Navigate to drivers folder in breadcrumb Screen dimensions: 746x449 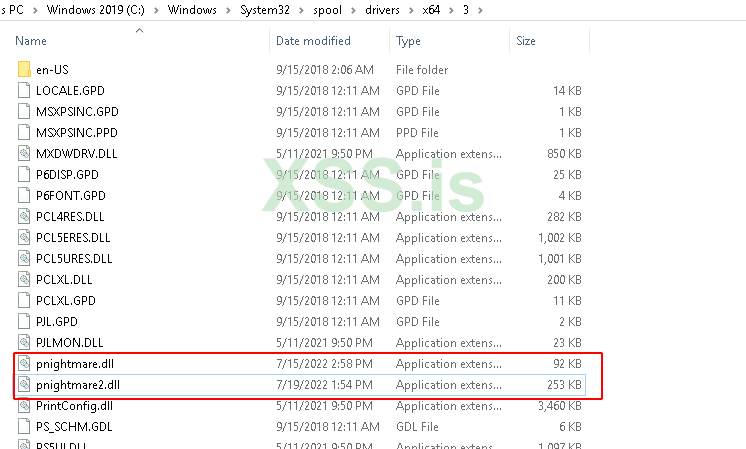click(x=382, y=10)
